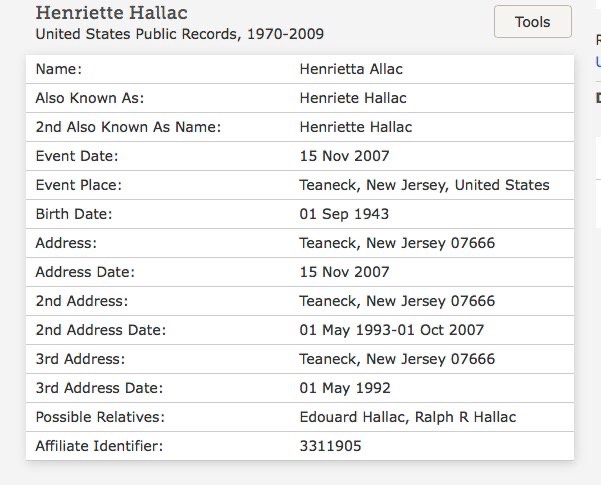Click the Possible Relatives names Edouard Hallac

(353, 417)
